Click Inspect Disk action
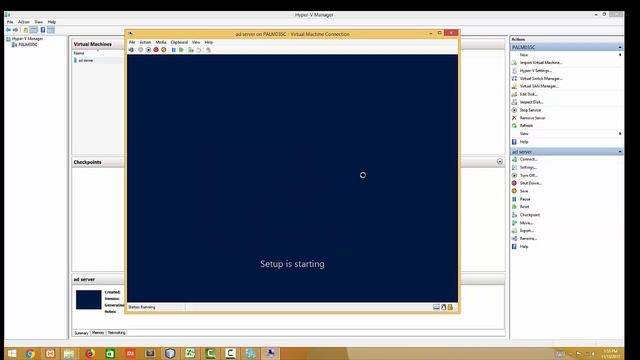 click(531, 102)
